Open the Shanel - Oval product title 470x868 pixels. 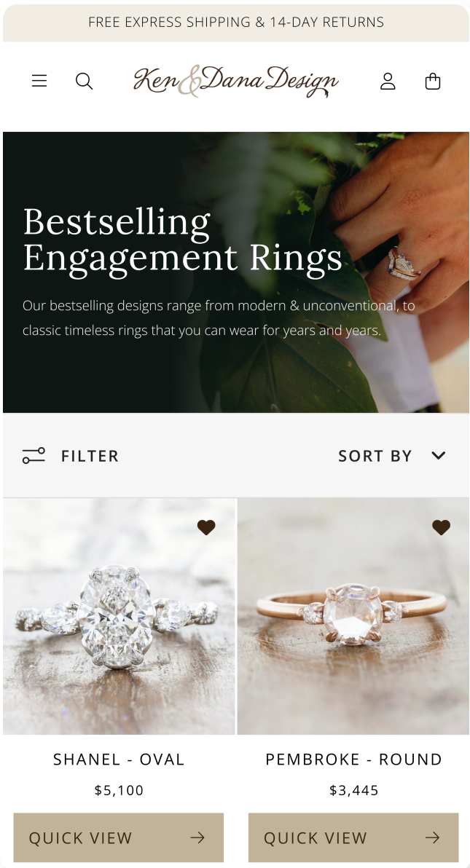119,759
